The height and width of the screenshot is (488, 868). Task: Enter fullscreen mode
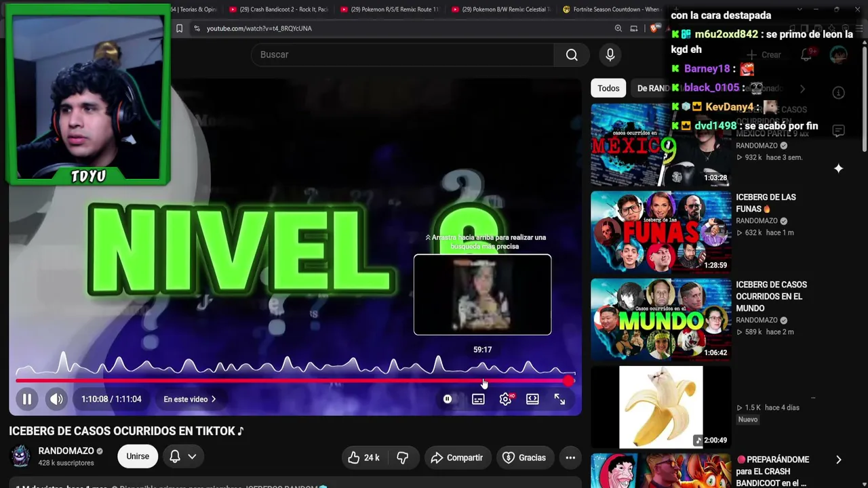559,399
